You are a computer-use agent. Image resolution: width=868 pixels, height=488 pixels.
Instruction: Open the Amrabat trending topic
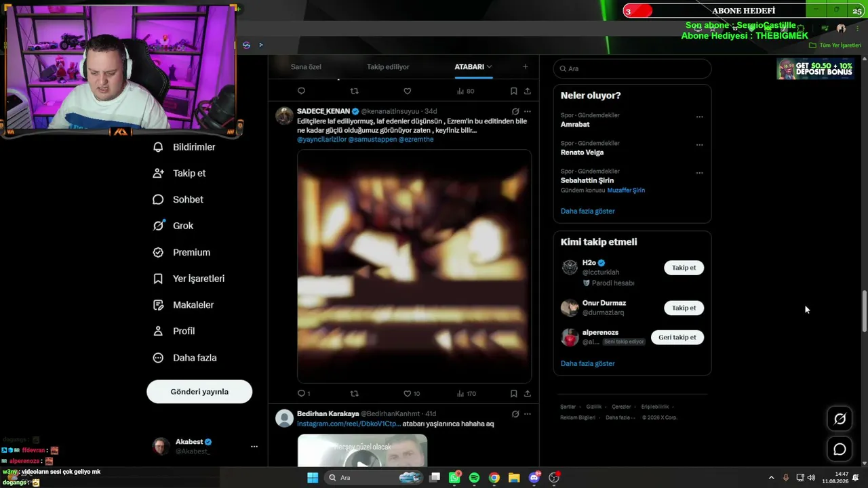pyautogui.click(x=575, y=125)
